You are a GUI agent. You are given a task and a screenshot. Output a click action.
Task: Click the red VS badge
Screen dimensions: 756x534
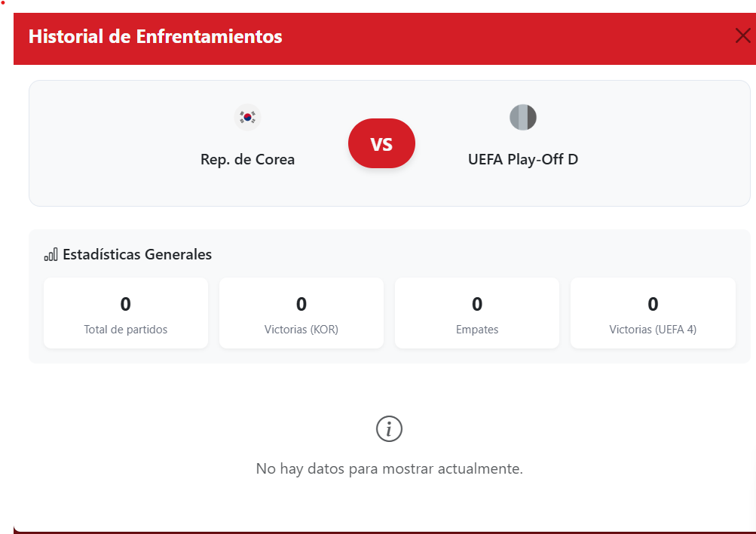point(381,143)
